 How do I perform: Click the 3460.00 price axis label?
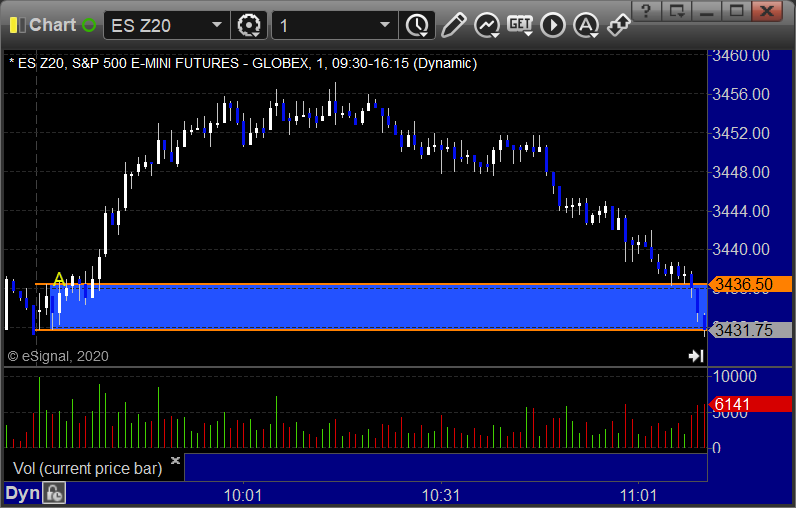point(741,55)
